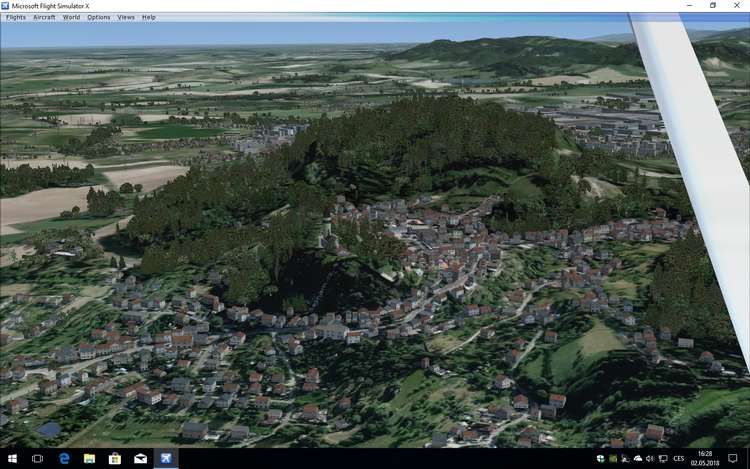Open the Help menu
The image size is (750, 469).
(148, 17)
